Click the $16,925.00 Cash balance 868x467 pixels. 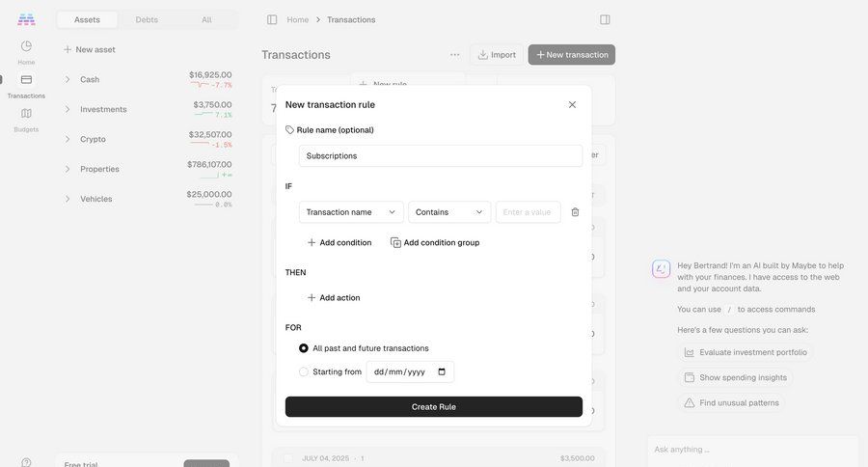pos(210,75)
